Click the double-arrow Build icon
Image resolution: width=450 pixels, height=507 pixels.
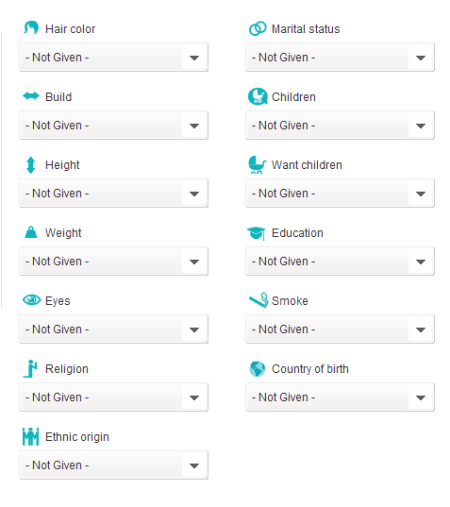click(x=31, y=96)
